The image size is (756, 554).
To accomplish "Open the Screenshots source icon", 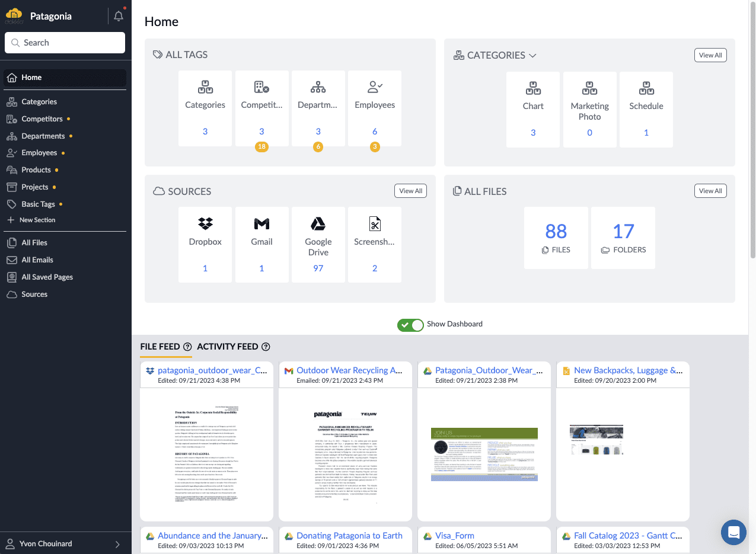I will 375,223.
